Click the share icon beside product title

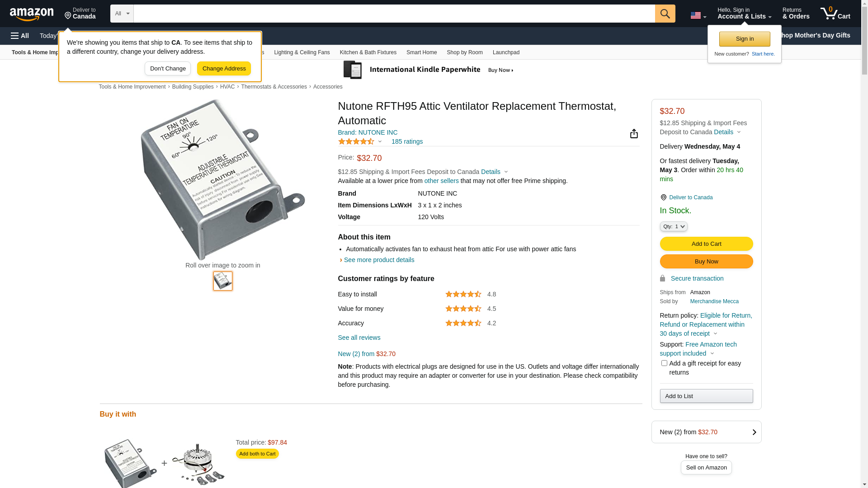coord(634,134)
